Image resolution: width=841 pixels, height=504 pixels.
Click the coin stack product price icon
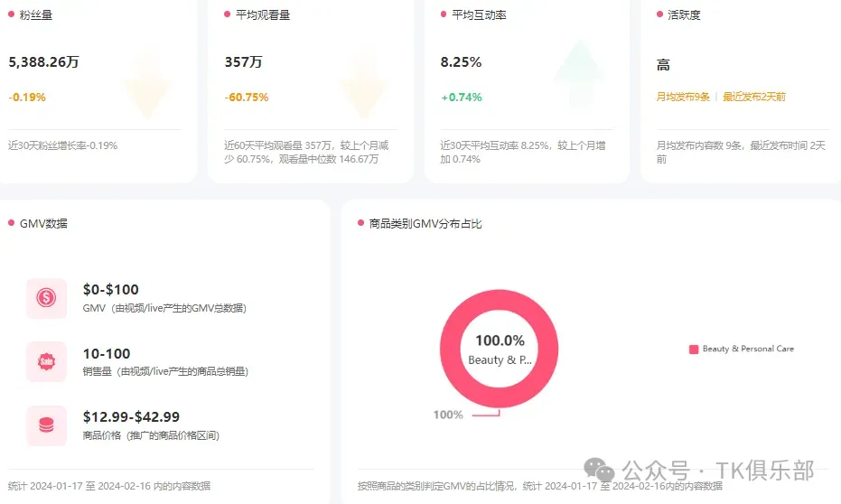[x=47, y=425]
